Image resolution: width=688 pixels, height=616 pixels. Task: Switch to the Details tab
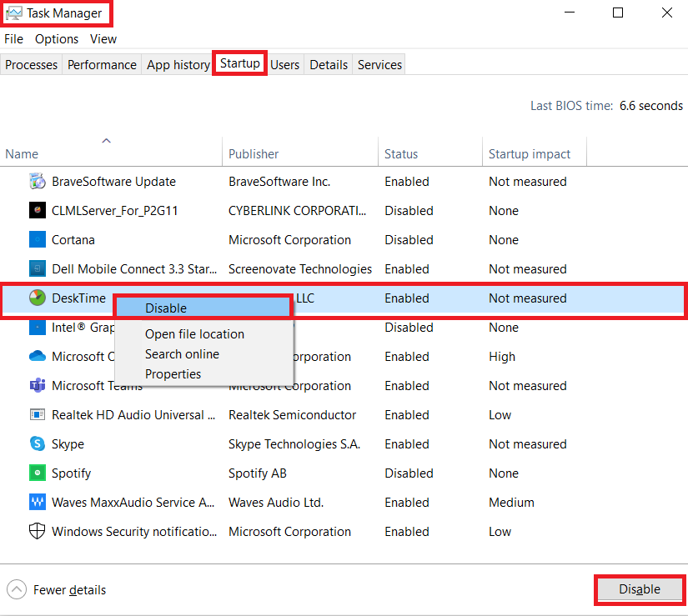pos(329,65)
